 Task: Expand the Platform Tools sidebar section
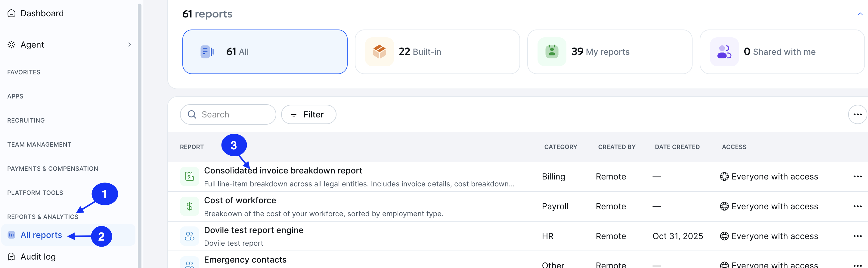[35, 193]
